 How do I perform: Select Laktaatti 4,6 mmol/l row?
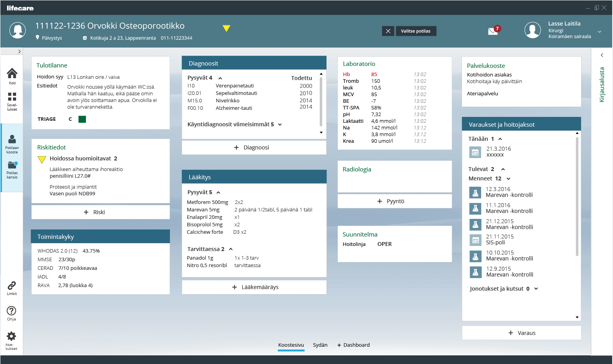385,121
